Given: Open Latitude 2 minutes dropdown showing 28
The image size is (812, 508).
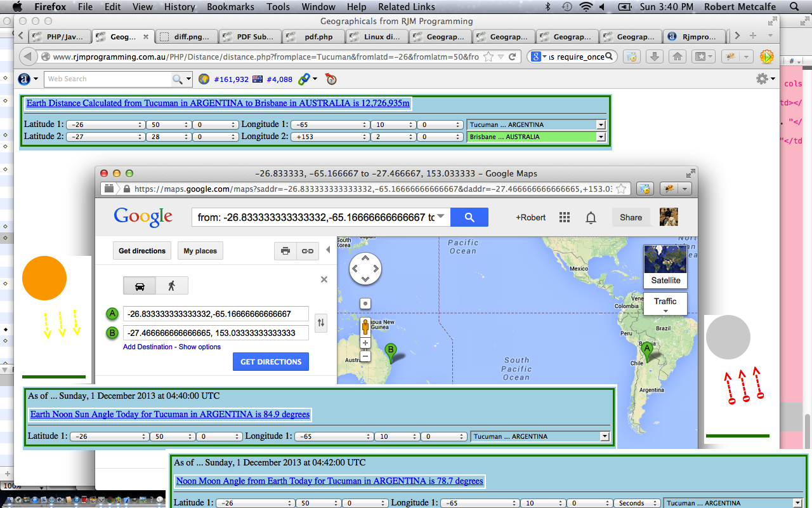Looking at the screenshot, I should pyautogui.click(x=168, y=137).
